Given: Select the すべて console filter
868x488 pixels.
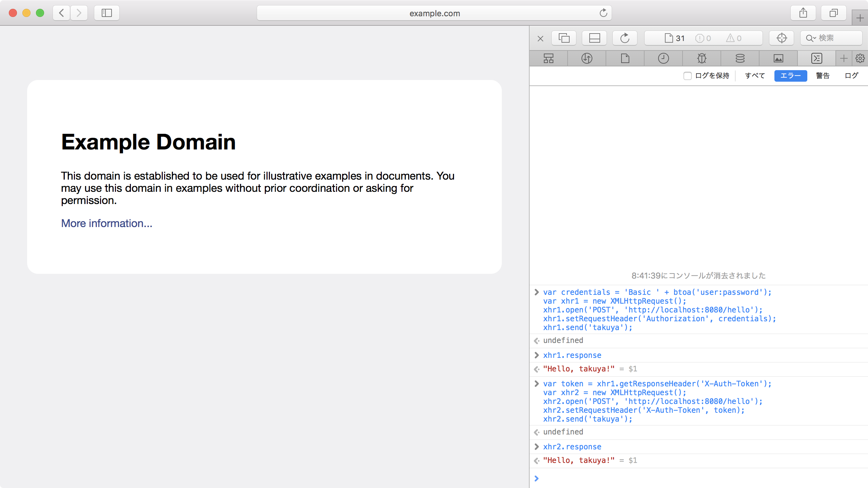Looking at the screenshot, I should (755, 76).
